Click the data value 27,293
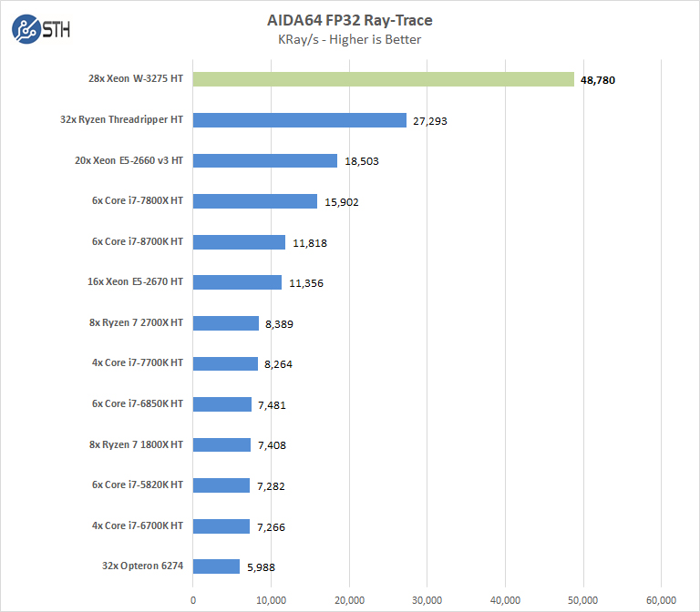 [x=430, y=121]
